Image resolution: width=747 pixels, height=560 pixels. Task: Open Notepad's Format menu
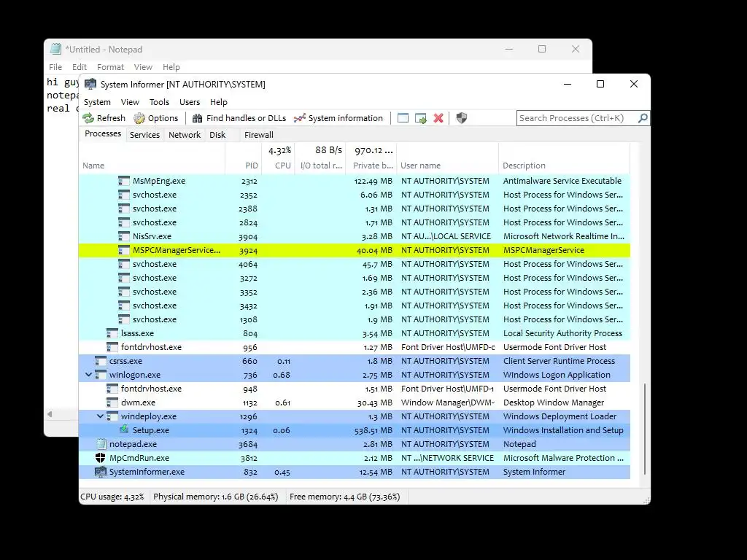click(x=111, y=67)
